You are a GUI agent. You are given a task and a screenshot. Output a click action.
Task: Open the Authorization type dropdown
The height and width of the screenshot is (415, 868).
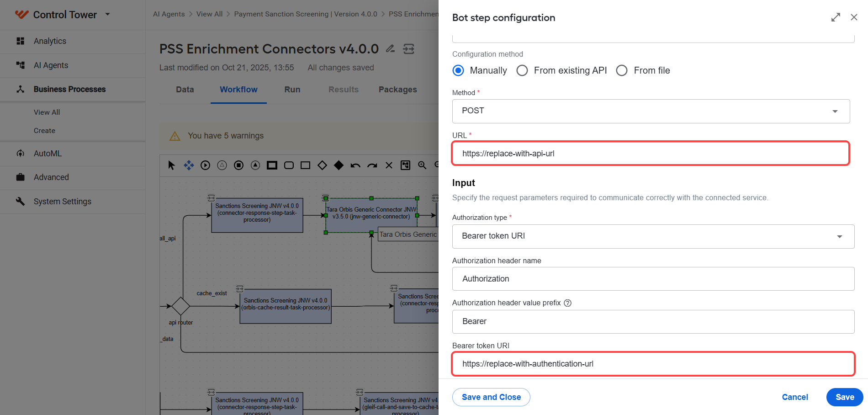pyautogui.click(x=653, y=236)
